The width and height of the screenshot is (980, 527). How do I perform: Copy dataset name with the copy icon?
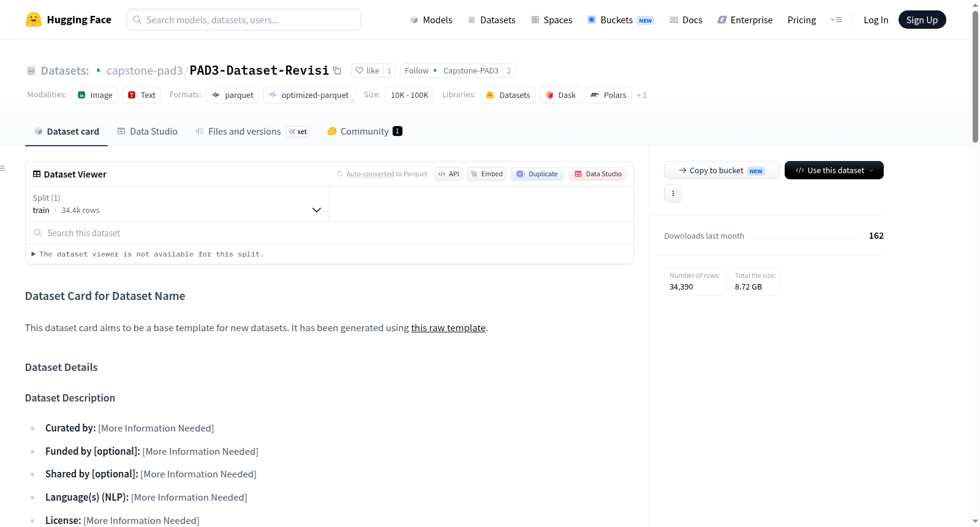337,70
